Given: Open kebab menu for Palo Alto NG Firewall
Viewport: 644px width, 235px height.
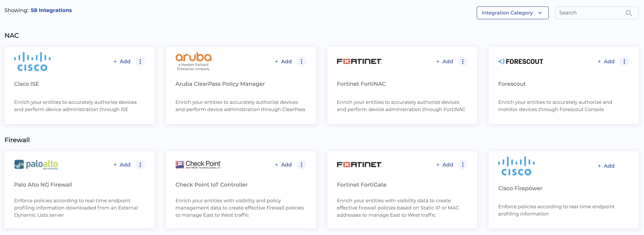Looking at the screenshot, I should click(x=140, y=164).
